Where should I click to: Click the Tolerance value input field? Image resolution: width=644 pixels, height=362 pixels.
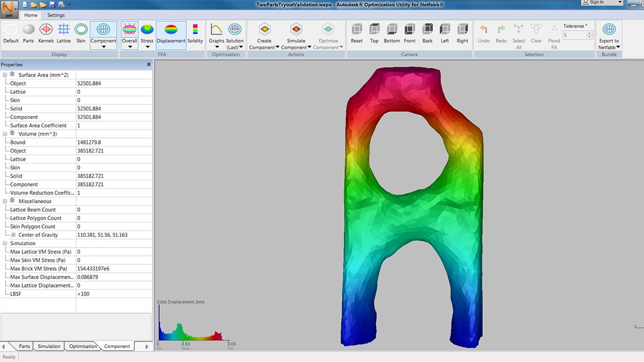574,35
